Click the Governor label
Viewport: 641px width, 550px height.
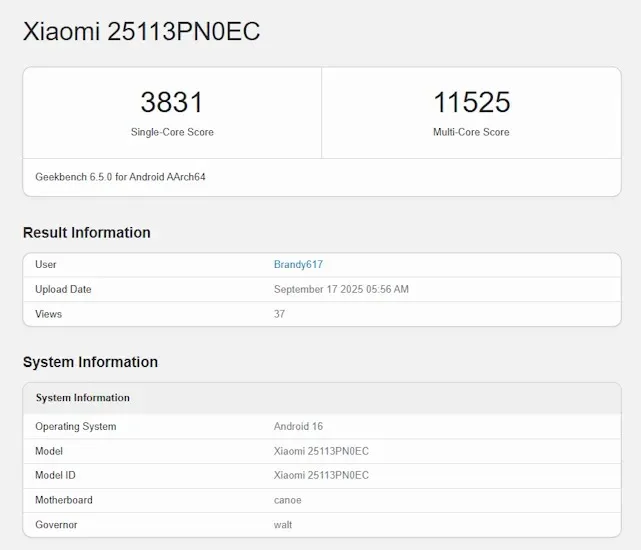tap(56, 525)
